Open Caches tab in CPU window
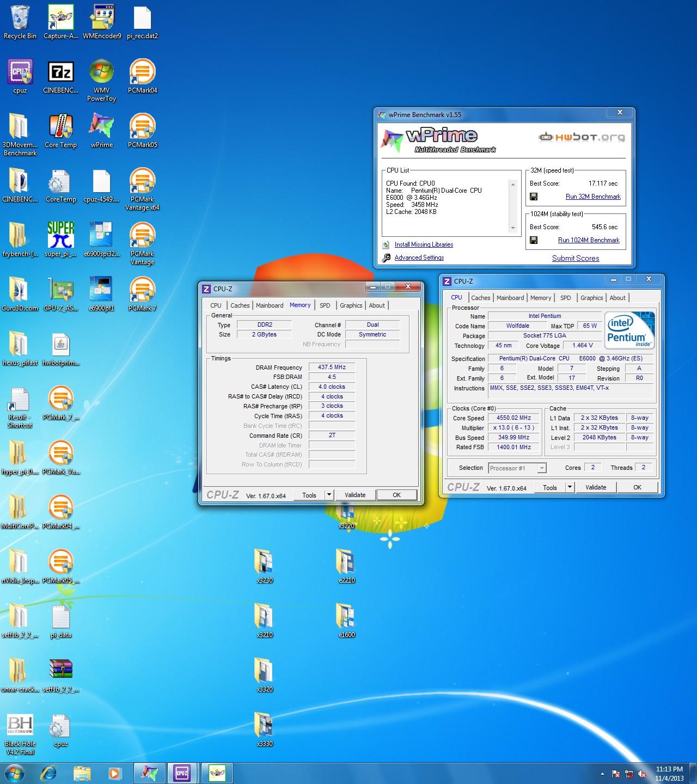Viewport: 697px width, 784px height. [480, 298]
